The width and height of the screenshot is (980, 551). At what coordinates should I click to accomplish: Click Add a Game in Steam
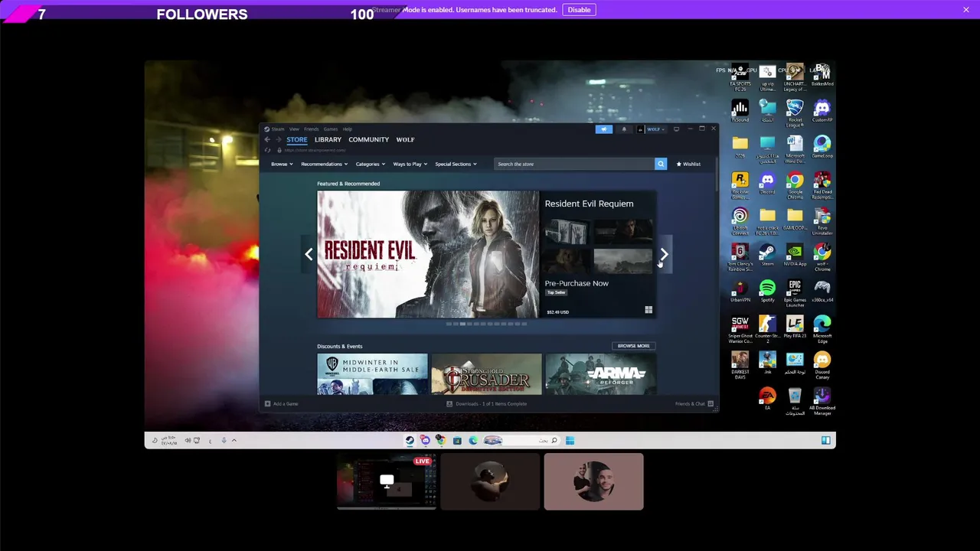282,403
